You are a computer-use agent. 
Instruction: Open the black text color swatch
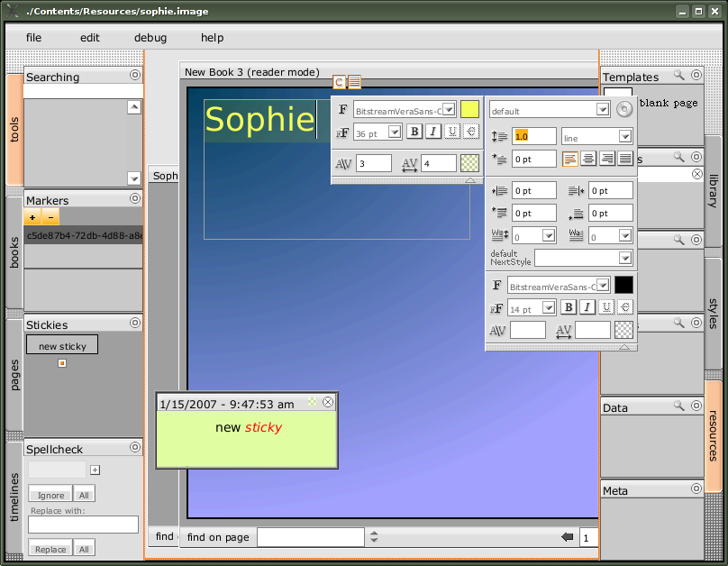click(x=624, y=285)
